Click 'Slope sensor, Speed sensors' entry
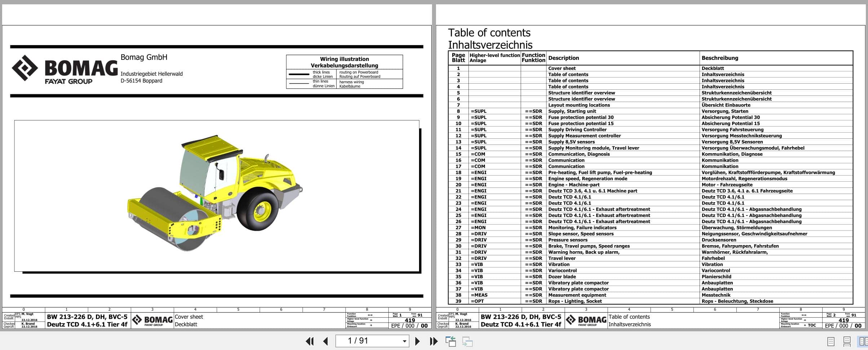Screen dimensions: 868x350 pos(581,234)
